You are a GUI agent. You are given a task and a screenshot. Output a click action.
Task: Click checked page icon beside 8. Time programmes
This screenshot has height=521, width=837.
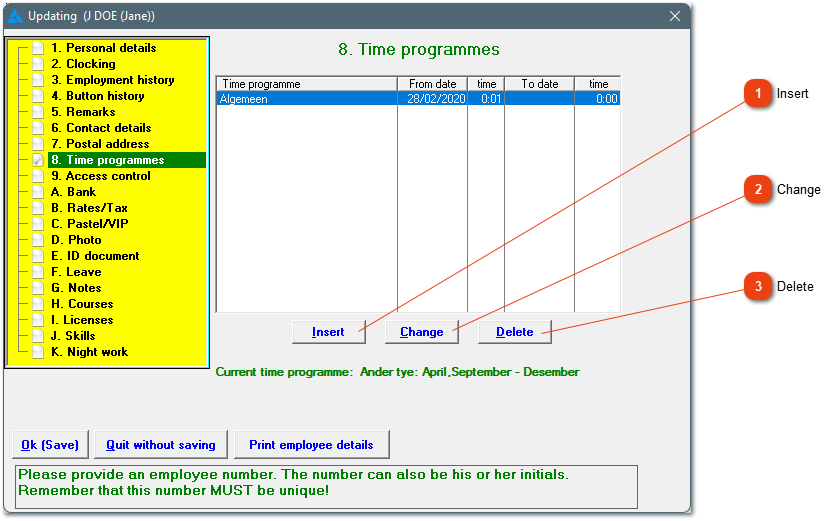click(38, 160)
